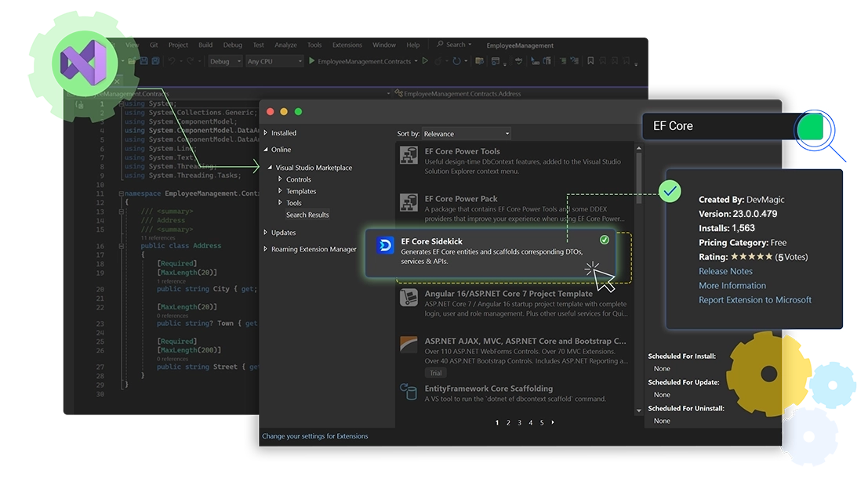Go to results page 3

(519, 423)
